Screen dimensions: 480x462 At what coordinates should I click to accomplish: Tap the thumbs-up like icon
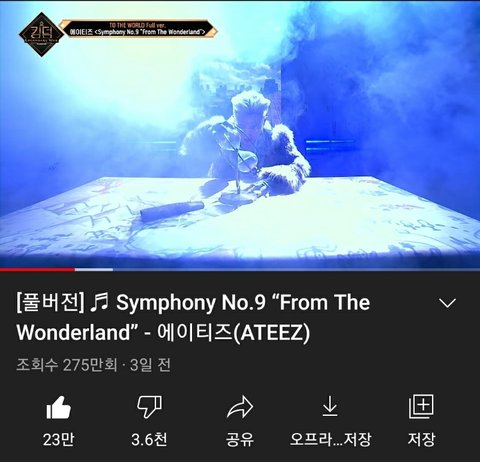pos(59,407)
